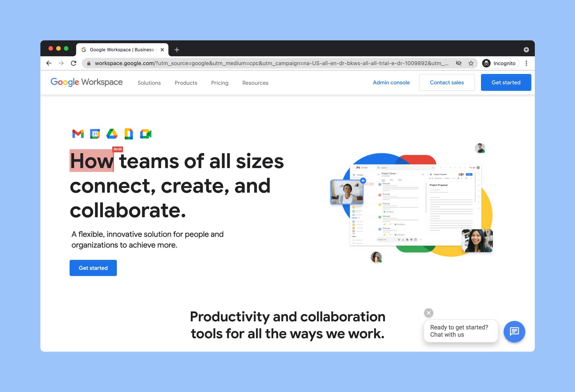This screenshot has height=392, width=575.
Task: Expand the browser tab options with plus button
Action: coord(178,49)
